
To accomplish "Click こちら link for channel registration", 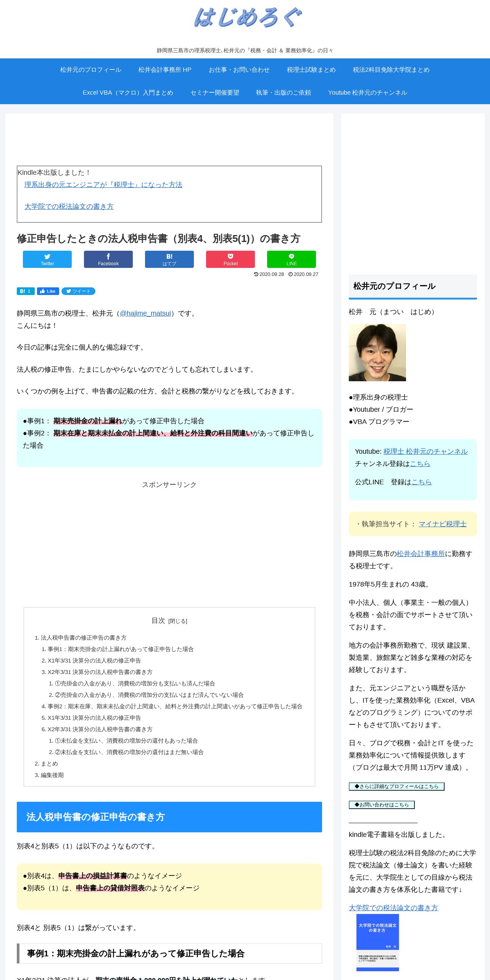I will [420, 464].
